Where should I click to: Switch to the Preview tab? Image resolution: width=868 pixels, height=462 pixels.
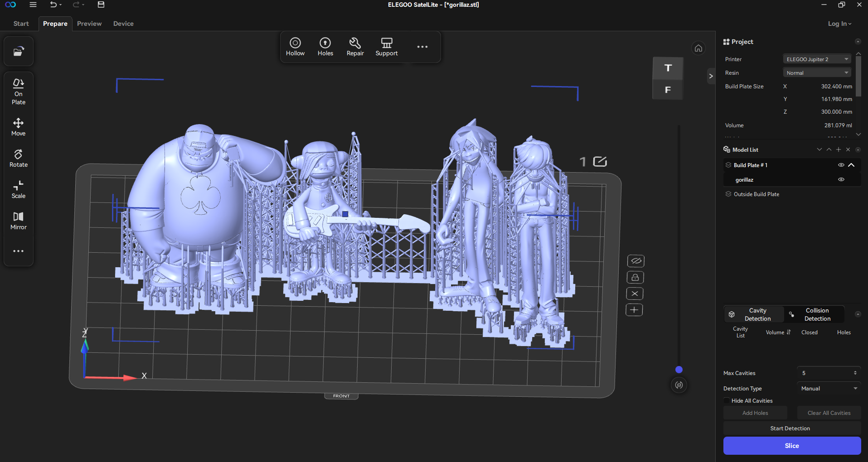coord(89,24)
